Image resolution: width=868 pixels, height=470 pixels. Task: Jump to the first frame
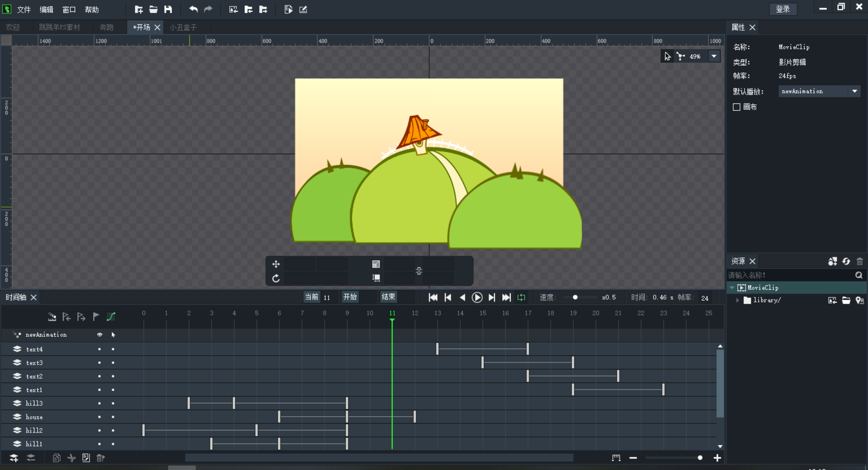433,297
